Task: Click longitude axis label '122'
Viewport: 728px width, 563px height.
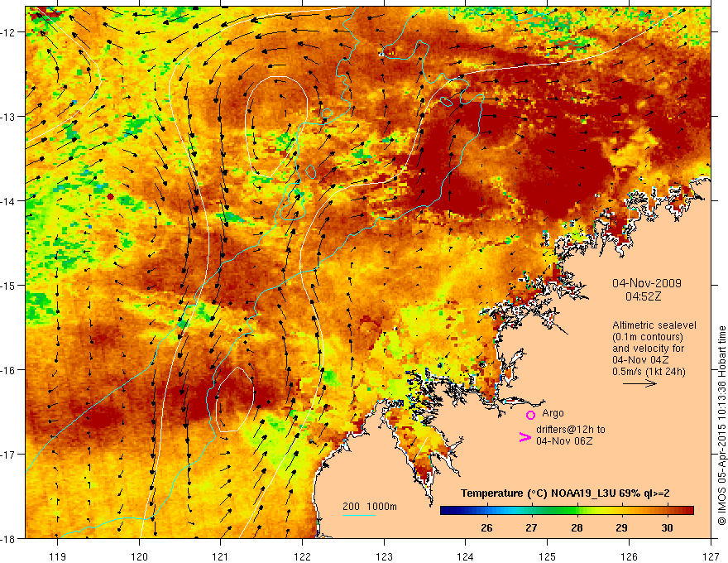Action: tap(302, 556)
